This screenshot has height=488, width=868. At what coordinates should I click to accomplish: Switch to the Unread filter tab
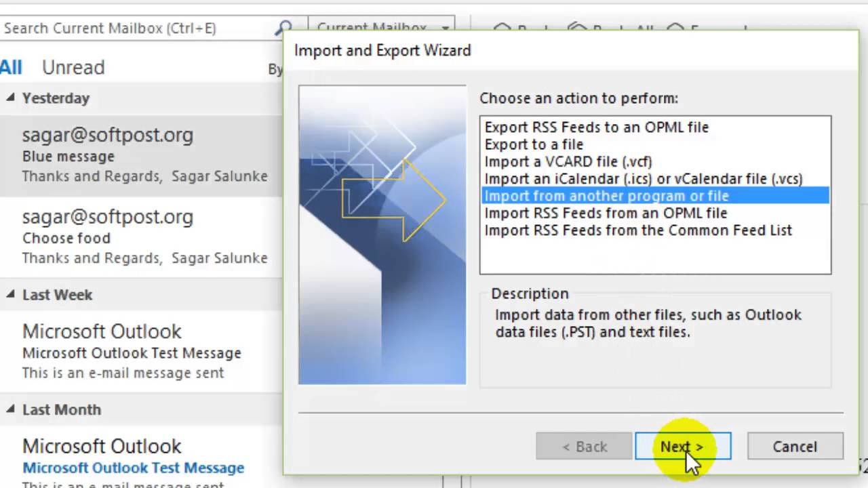[73, 67]
